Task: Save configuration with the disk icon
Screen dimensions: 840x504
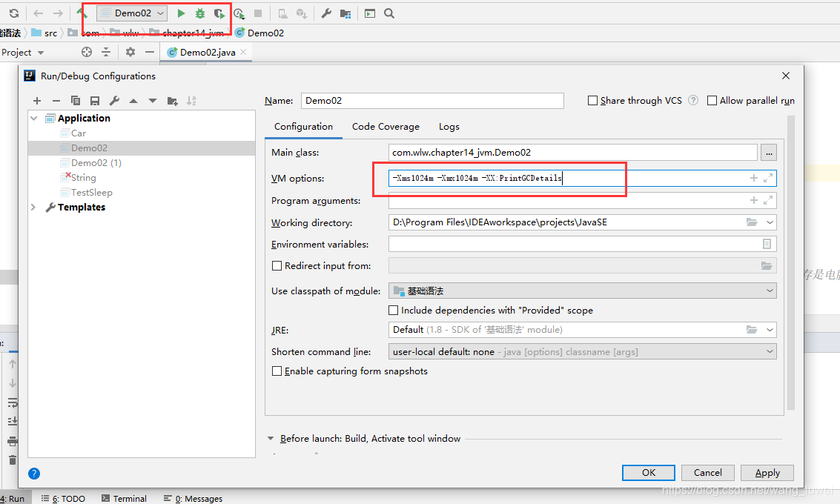Action: point(95,101)
